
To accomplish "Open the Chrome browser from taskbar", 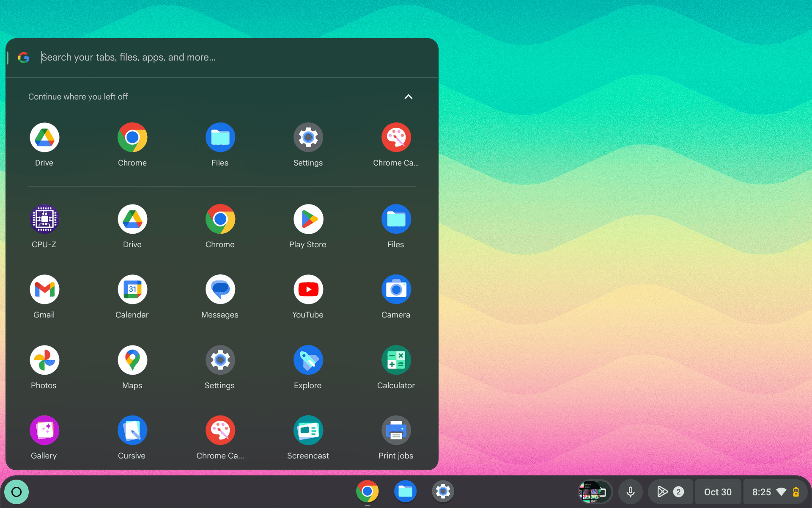I will tap(368, 491).
